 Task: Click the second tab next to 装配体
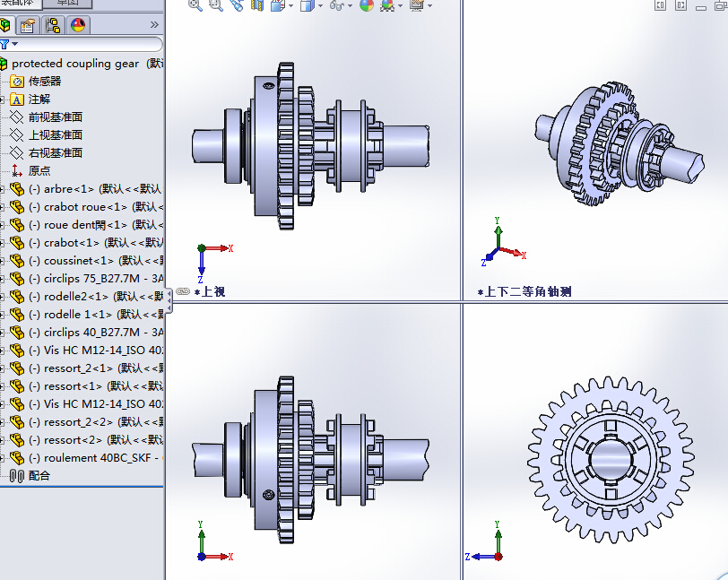pos(68,4)
